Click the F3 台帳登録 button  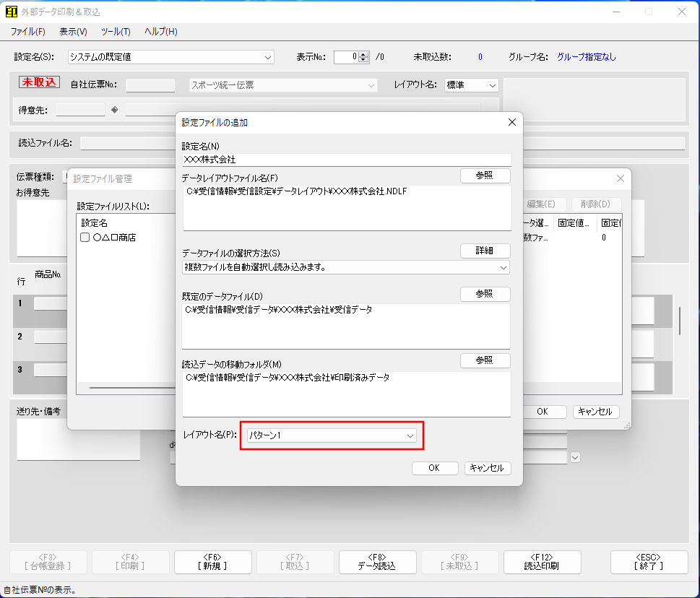[48, 562]
